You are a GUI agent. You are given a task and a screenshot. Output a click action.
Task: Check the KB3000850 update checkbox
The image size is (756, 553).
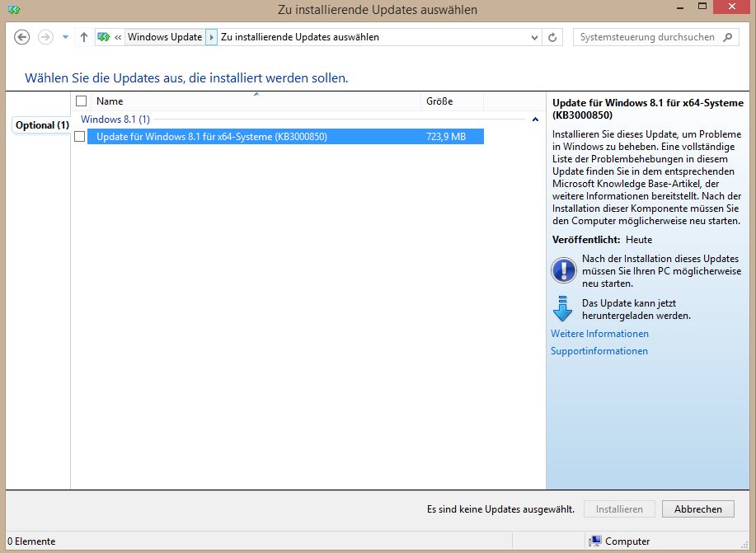(x=79, y=137)
